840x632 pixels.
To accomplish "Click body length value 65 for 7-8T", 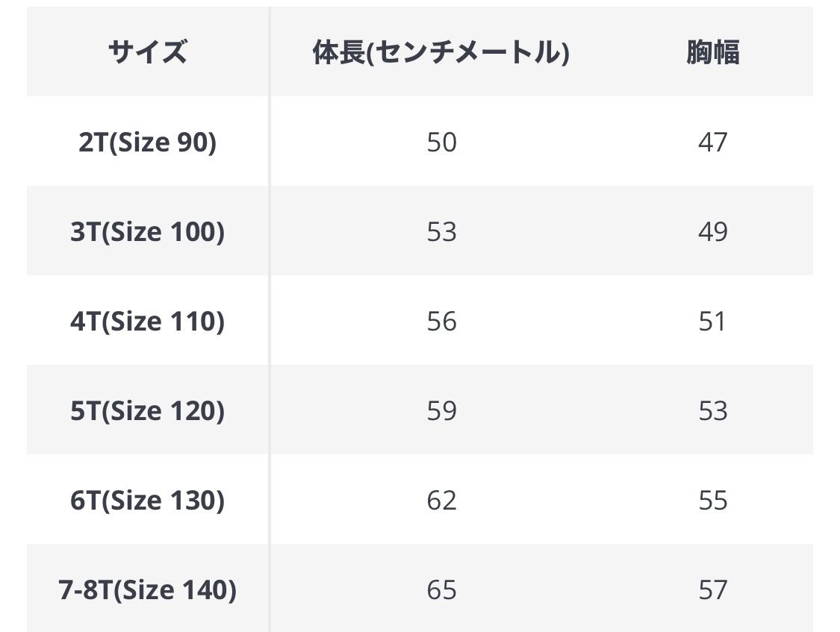I will 441,589.
